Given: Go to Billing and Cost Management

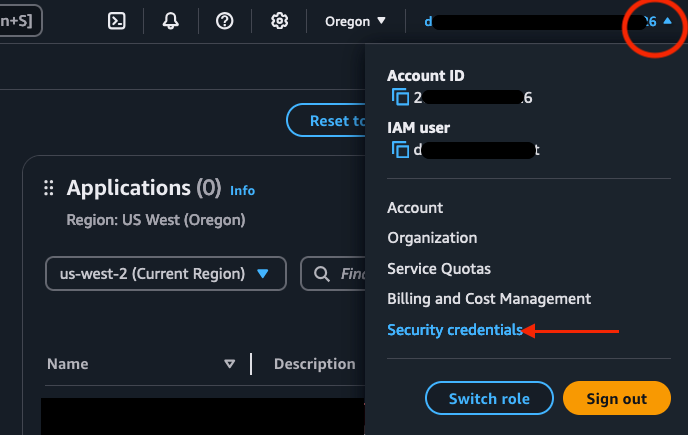Looking at the screenshot, I should 489,299.
